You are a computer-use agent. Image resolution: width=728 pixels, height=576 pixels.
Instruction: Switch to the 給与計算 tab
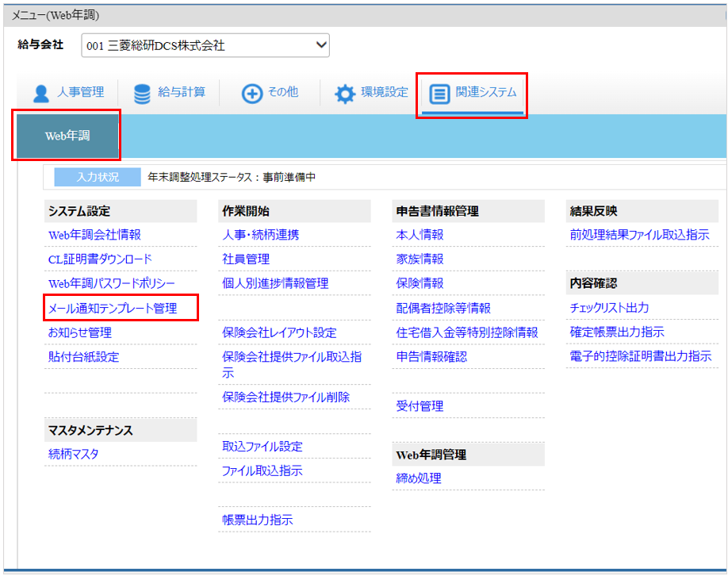tap(170, 93)
